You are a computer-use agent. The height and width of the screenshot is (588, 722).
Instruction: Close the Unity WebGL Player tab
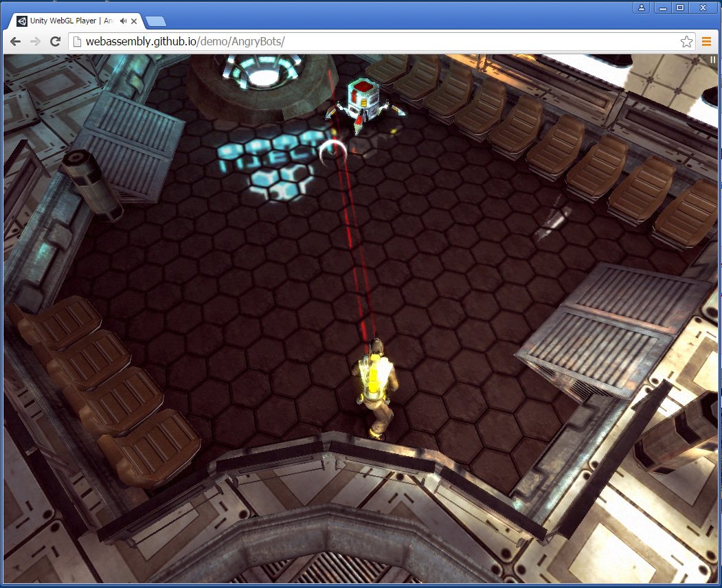click(x=133, y=21)
